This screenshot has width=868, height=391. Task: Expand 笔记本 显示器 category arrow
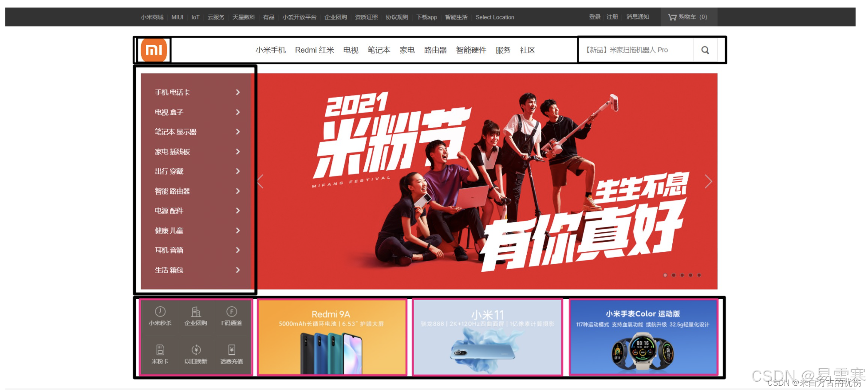click(x=238, y=132)
